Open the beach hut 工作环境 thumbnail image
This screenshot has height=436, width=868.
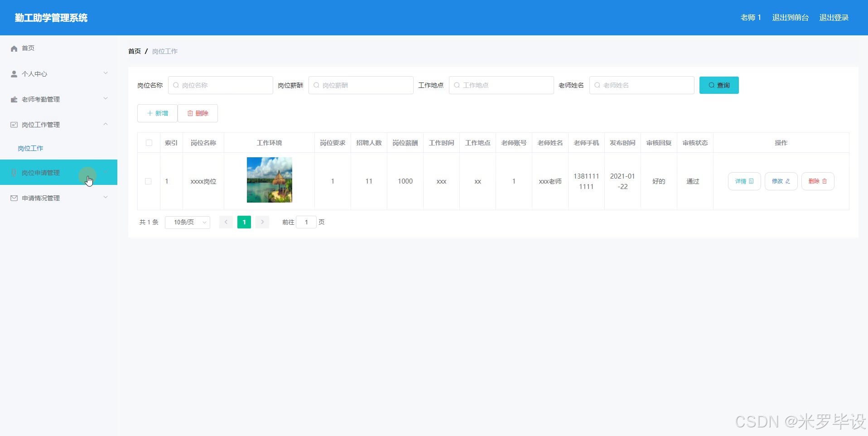[x=270, y=180]
